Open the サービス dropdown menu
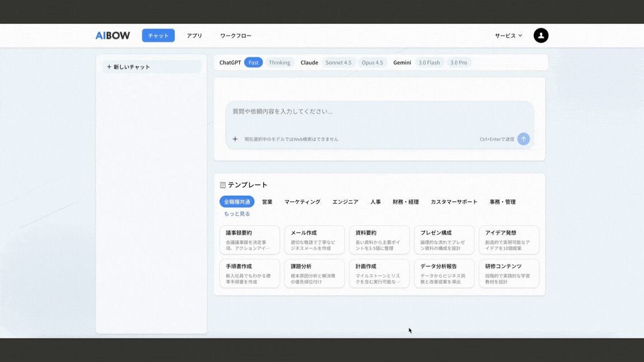Viewport: 644px width, 362px height. [x=508, y=36]
